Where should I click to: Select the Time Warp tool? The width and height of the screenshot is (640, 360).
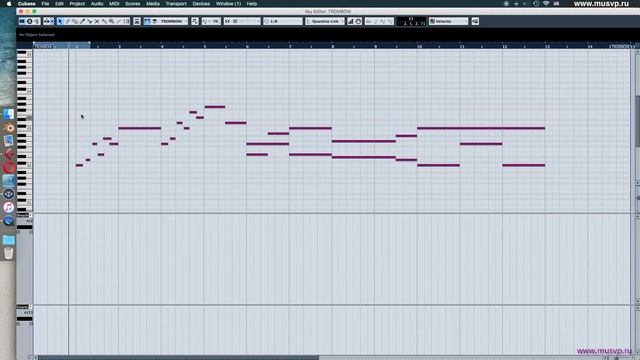pos(127,21)
